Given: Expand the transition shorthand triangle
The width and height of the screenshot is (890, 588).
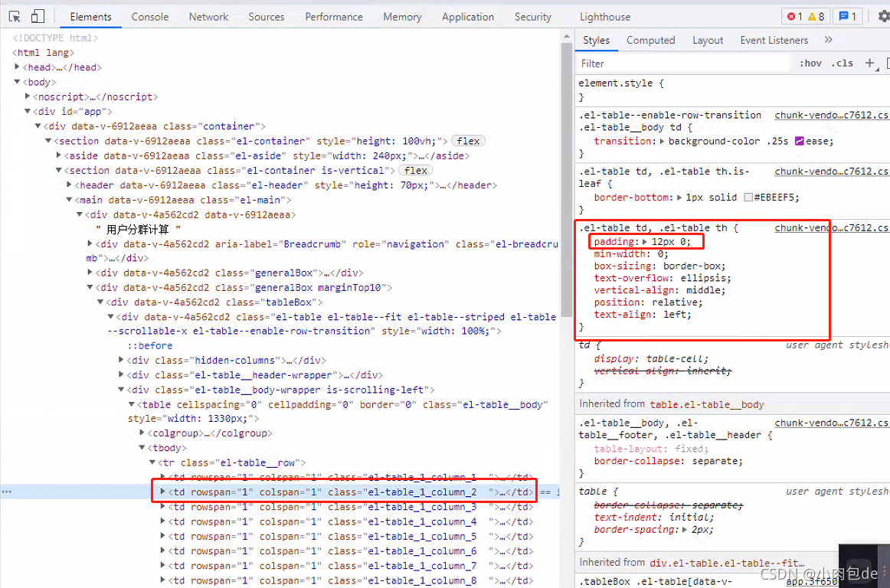Looking at the screenshot, I should 663,141.
